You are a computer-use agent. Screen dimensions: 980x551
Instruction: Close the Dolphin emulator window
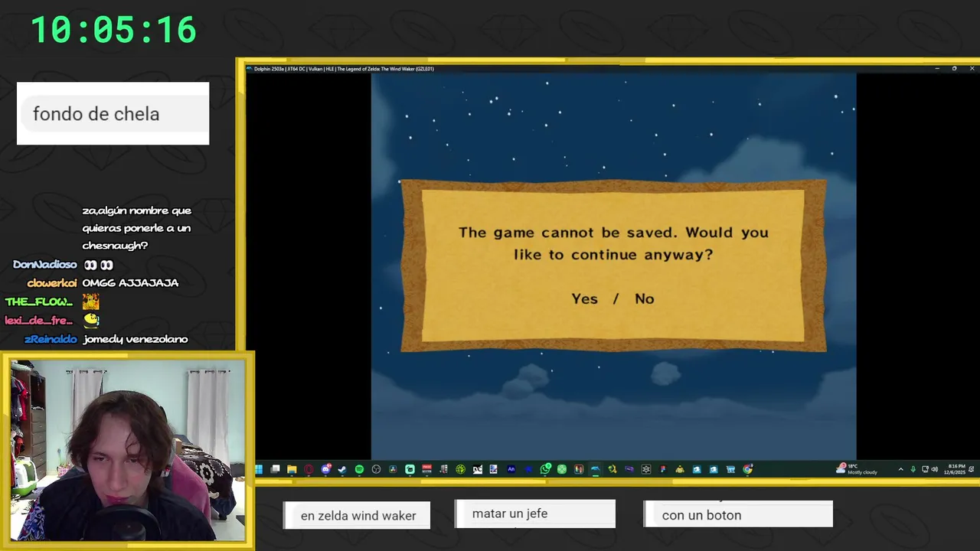(972, 69)
